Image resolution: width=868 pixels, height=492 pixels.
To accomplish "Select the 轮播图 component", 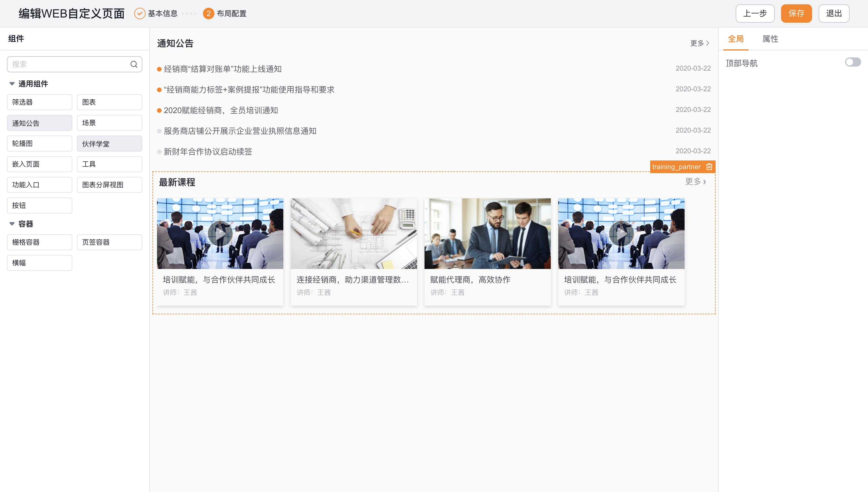I will tap(40, 144).
